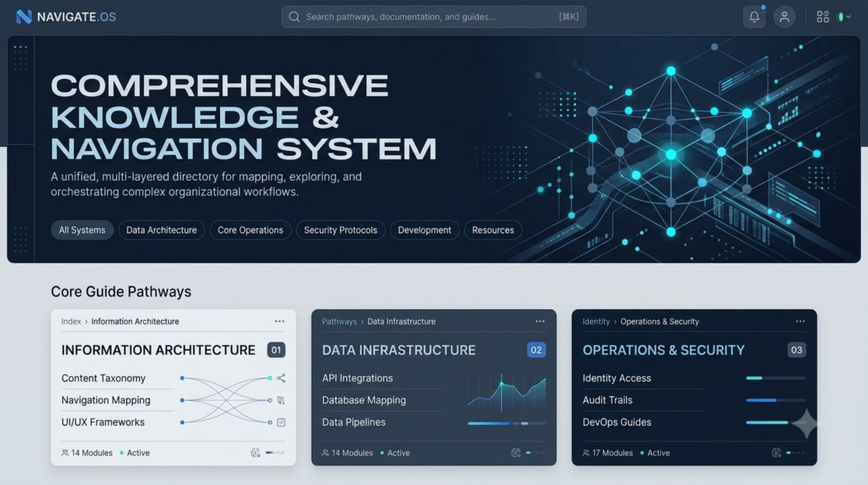Viewport: 868px width, 485px height.
Task: Click the Data Infrastructure line chart
Action: click(x=506, y=392)
